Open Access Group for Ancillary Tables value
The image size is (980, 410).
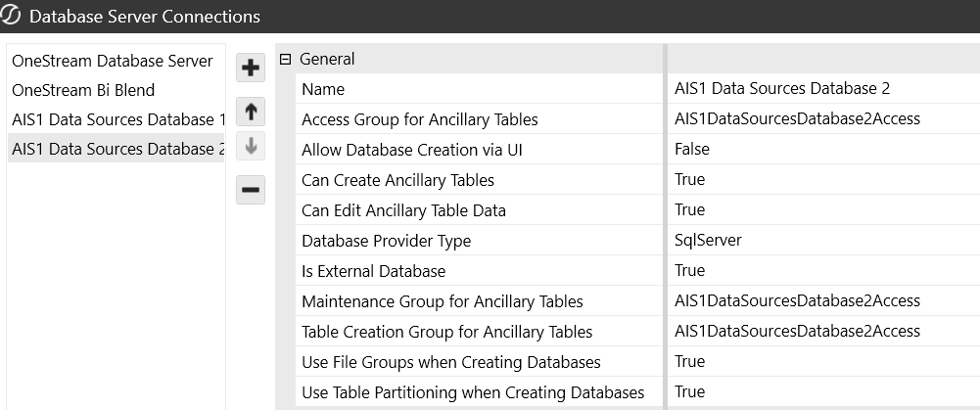(823, 118)
